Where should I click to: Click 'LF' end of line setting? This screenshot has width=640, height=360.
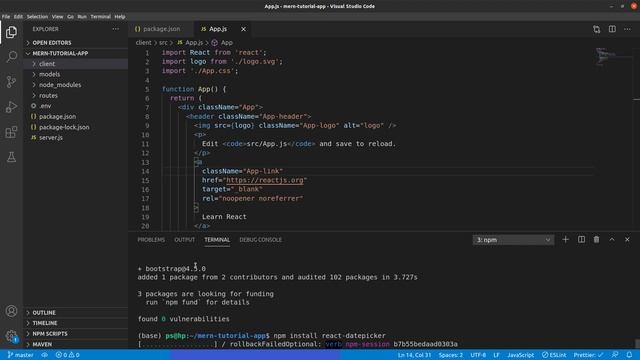click(496, 355)
